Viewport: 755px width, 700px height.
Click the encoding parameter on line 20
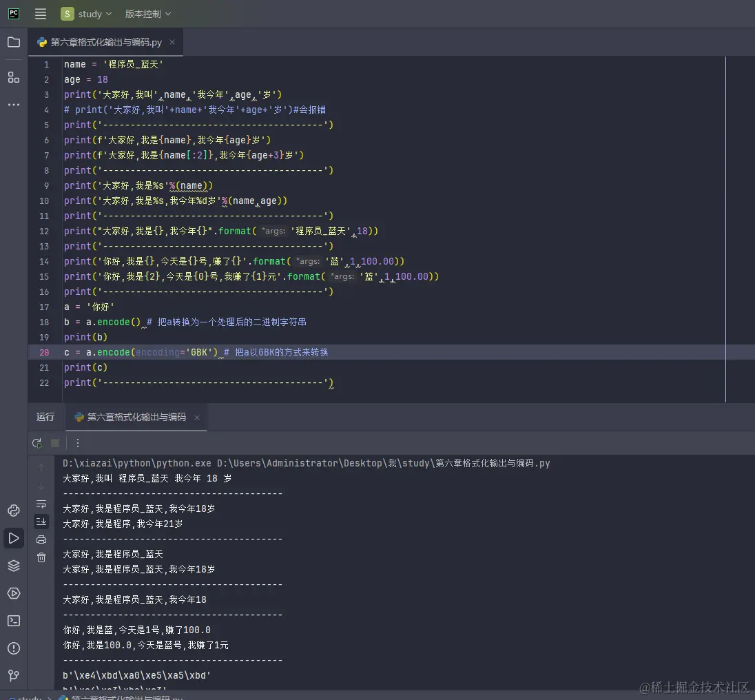click(158, 352)
